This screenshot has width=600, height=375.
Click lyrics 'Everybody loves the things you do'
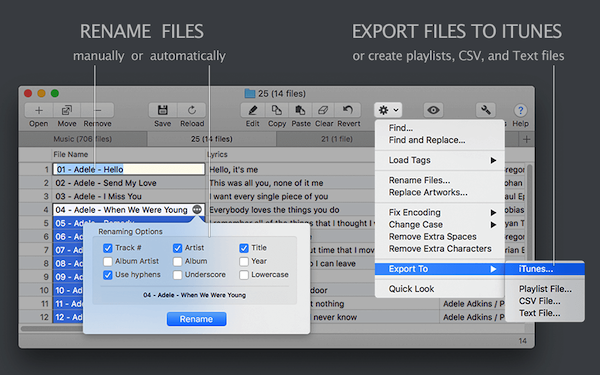(274, 210)
